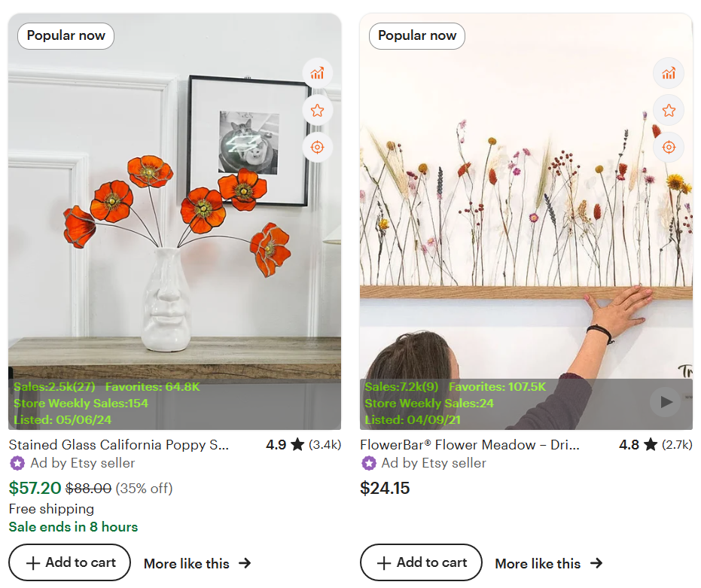Click the star favorite icon on poppy listing
Image resolution: width=701 pixels, height=588 pixels.
click(x=317, y=110)
